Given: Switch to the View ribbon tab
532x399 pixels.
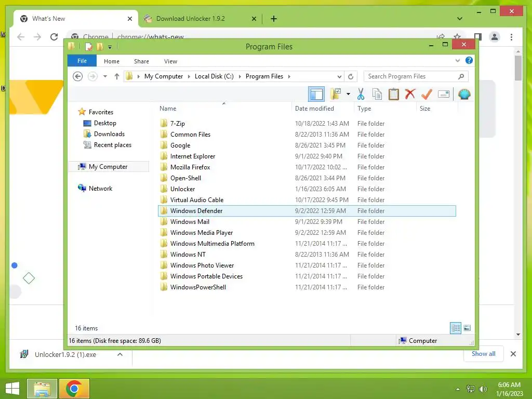Looking at the screenshot, I should pos(170,61).
